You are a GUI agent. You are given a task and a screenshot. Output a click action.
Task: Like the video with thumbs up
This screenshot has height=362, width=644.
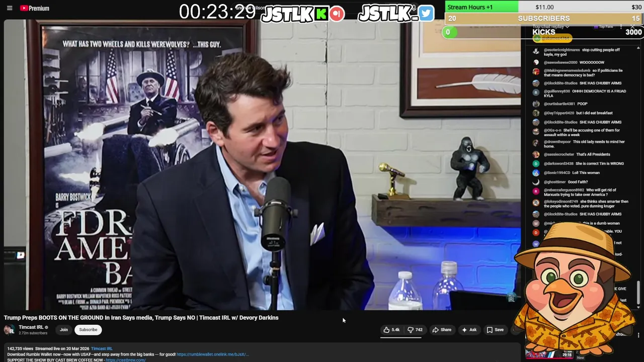(391, 330)
